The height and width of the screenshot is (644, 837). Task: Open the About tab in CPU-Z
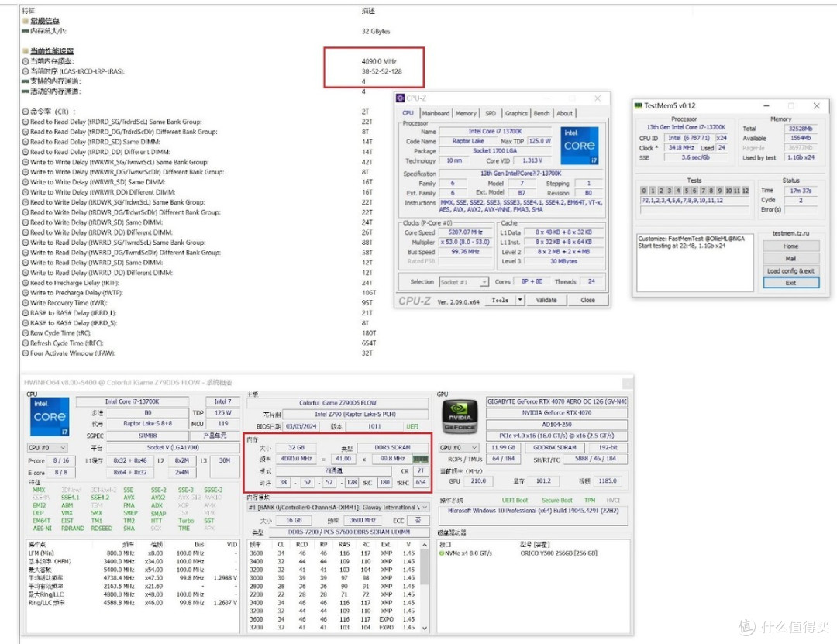click(x=565, y=113)
